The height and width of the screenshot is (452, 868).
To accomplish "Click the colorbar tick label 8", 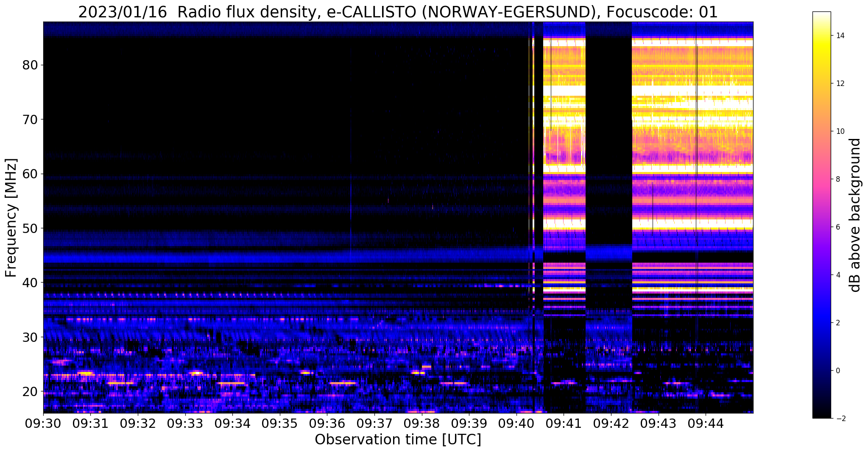I will (x=838, y=179).
